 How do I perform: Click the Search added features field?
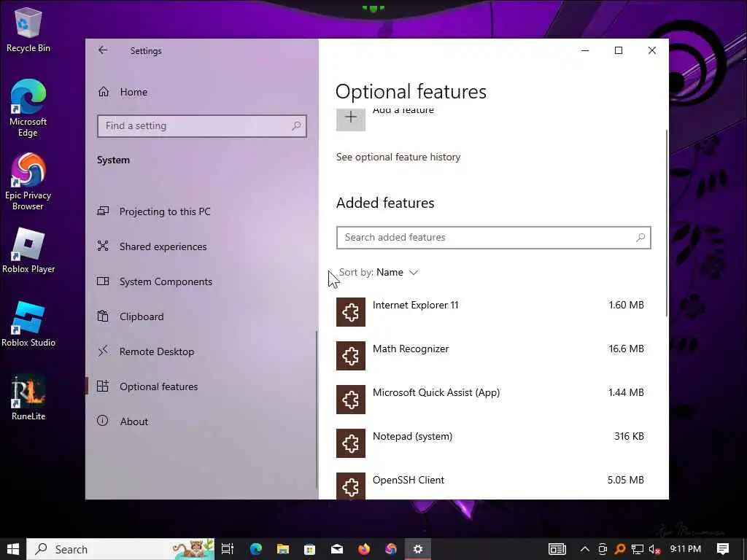pos(494,237)
